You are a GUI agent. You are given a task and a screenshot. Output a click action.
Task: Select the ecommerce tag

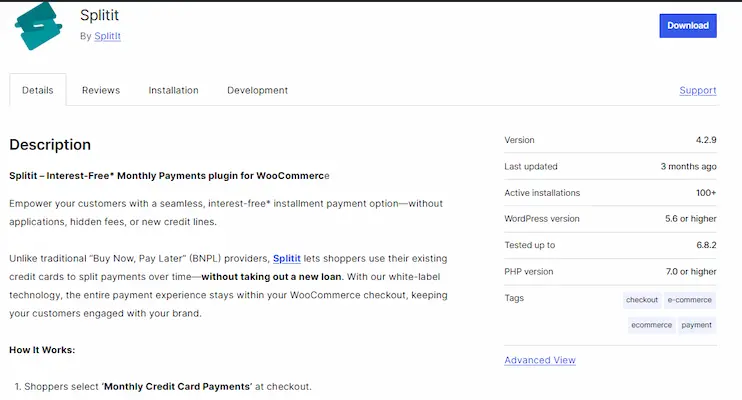[651, 325]
